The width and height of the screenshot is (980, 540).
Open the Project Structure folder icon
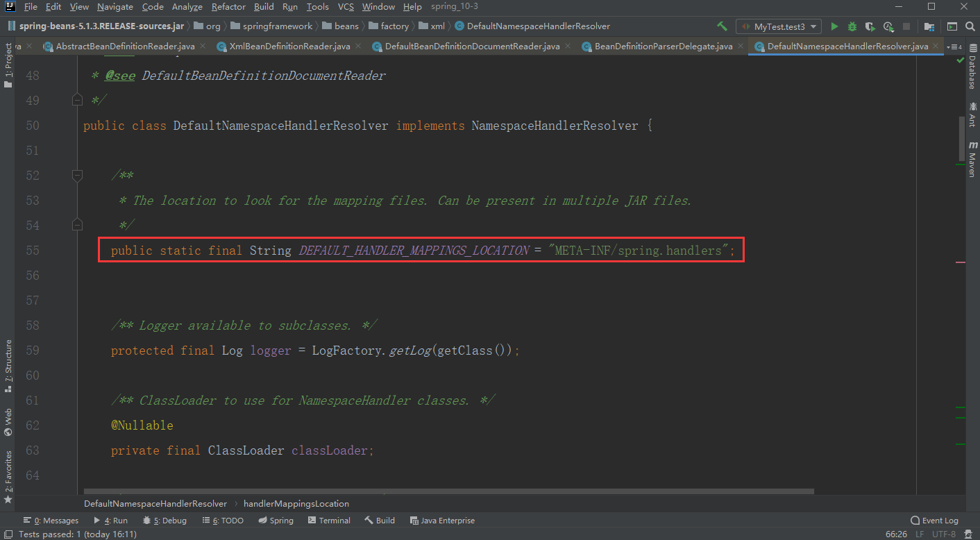coord(929,26)
